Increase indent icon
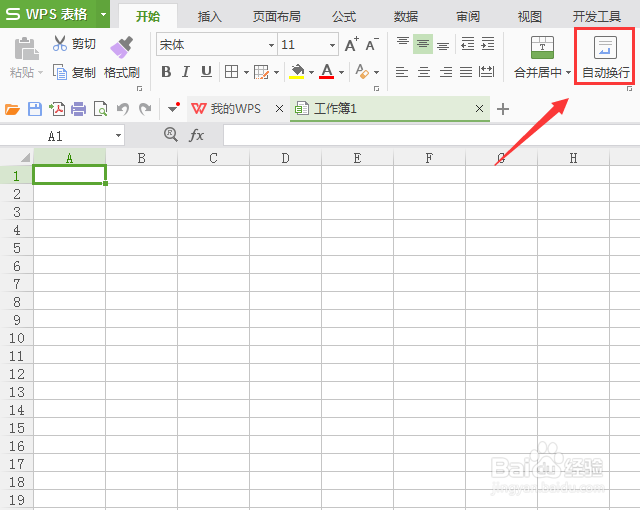The image size is (640, 510). tap(488, 43)
